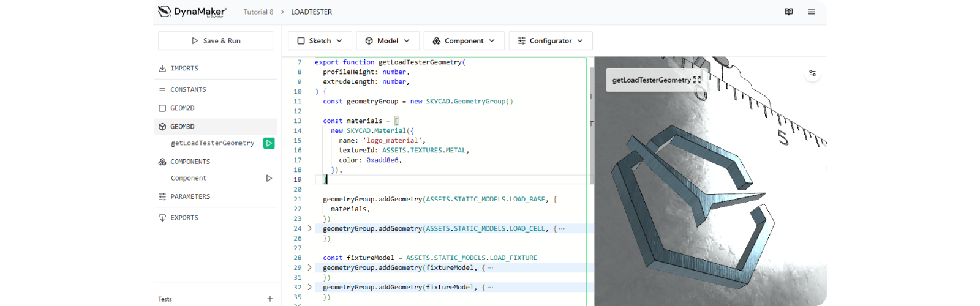Add a new test with plus icon
980x306 pixels.
pyautogui.click(x=269, y=299)
